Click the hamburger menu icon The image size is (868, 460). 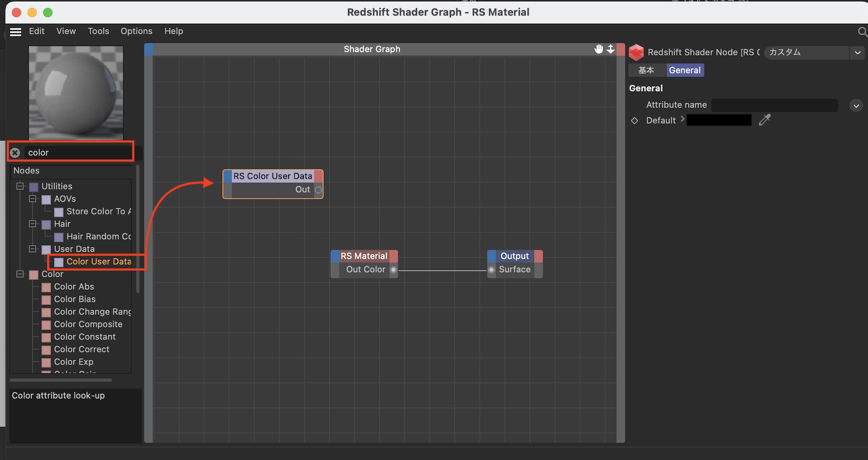coord(16,32)
